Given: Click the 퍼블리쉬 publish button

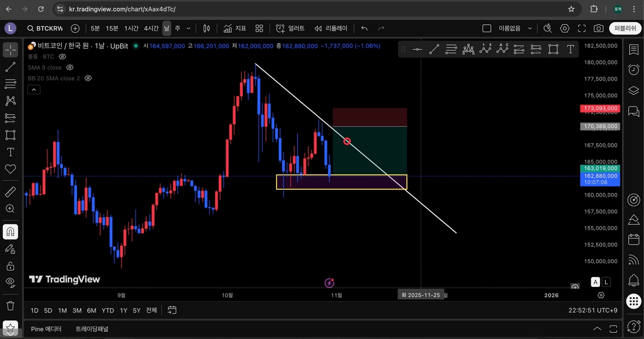Looking at the screenshot, I should [x=625, y=28].
